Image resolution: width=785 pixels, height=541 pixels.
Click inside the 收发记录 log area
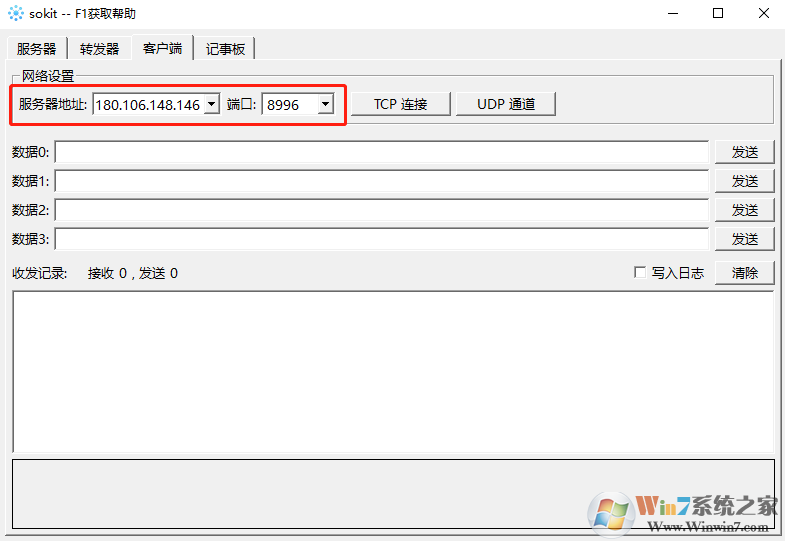point(392,370)
